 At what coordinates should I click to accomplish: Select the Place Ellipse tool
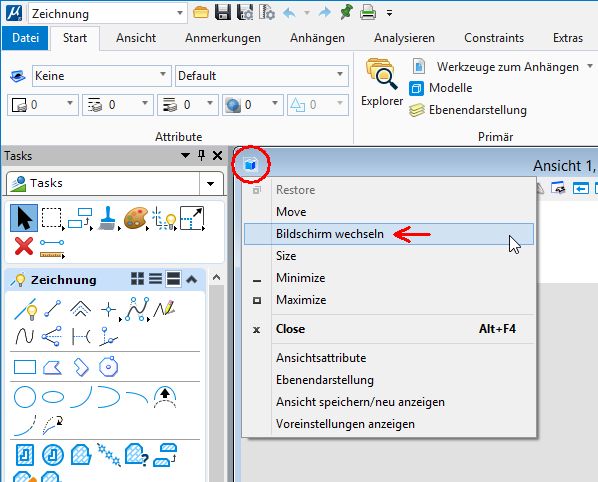tap(53, 397)
